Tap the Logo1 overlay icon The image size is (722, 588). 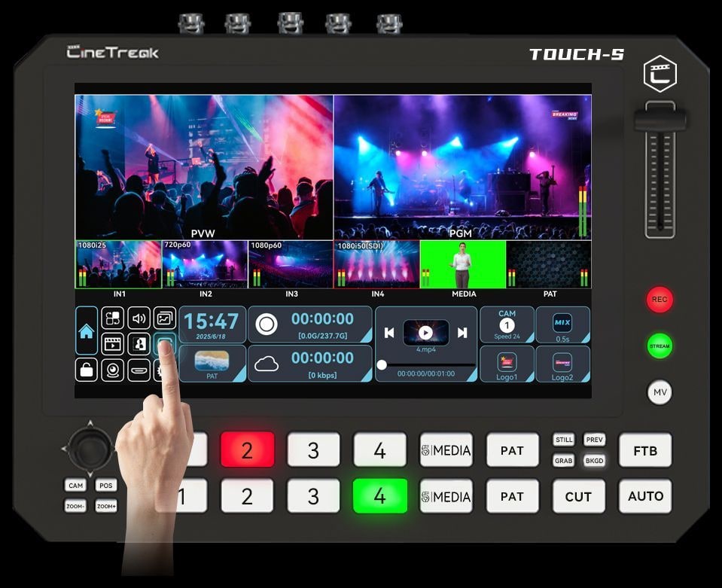tap(507, 362)
